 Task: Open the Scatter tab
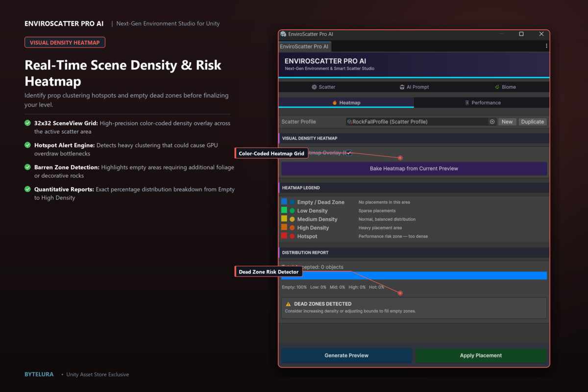tap(323, 87)
